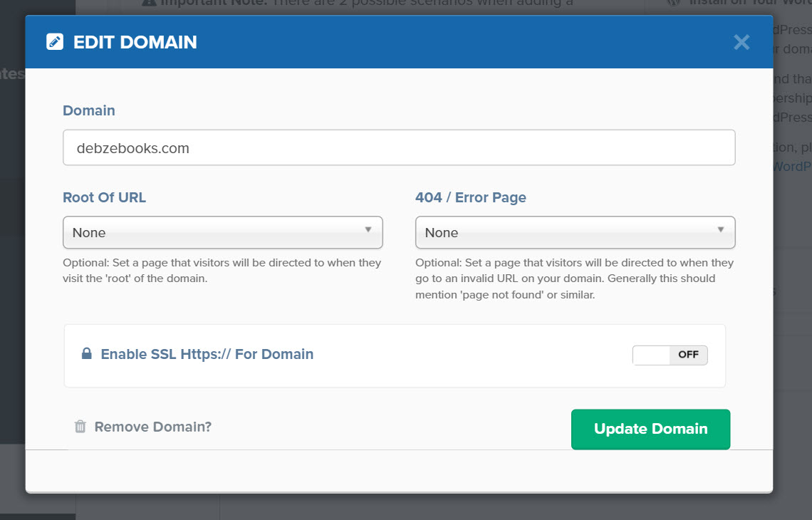Click the WordPress logo icon in background
This screenshot has height=520, width=812.
672,3
